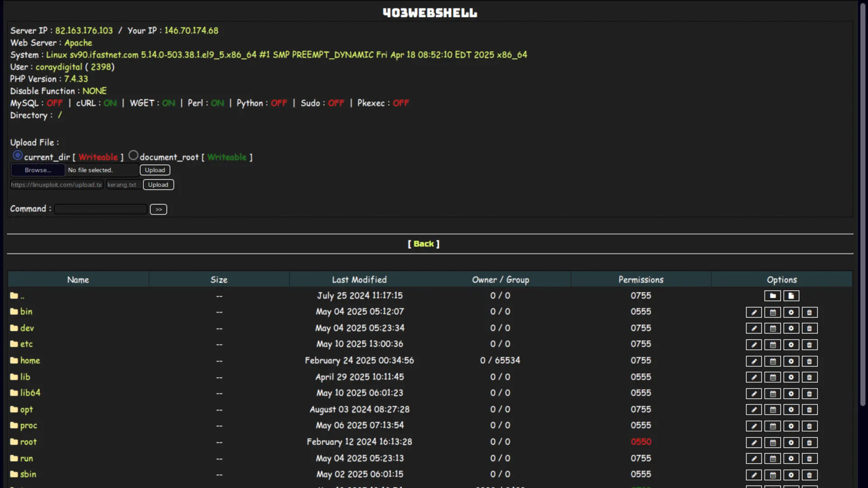Click Upload beside the kerang.txt field
Image resolution: width=868 pixels, height=488 pixels.
click(x=158, y=185)
